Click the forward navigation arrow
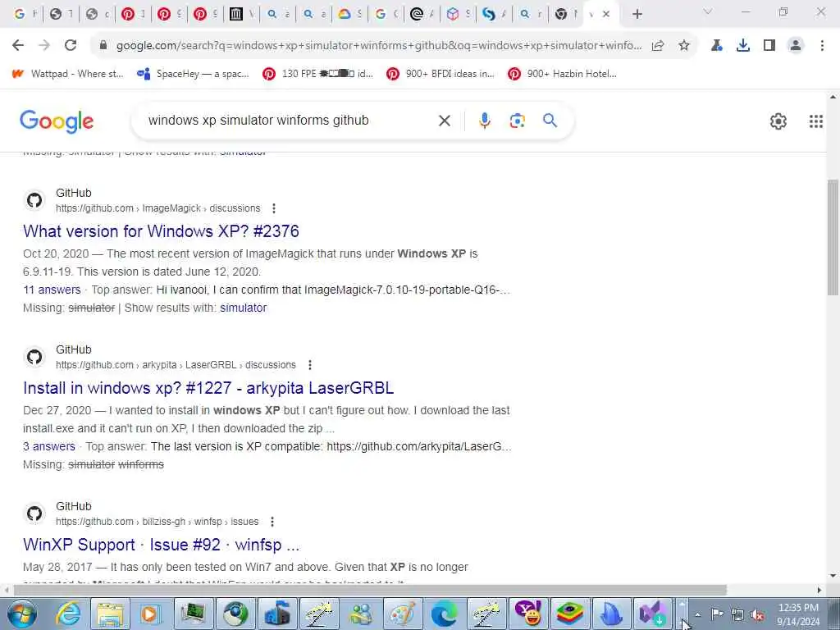This screenshot has width=840, height=630. click(x=44, y=46)
